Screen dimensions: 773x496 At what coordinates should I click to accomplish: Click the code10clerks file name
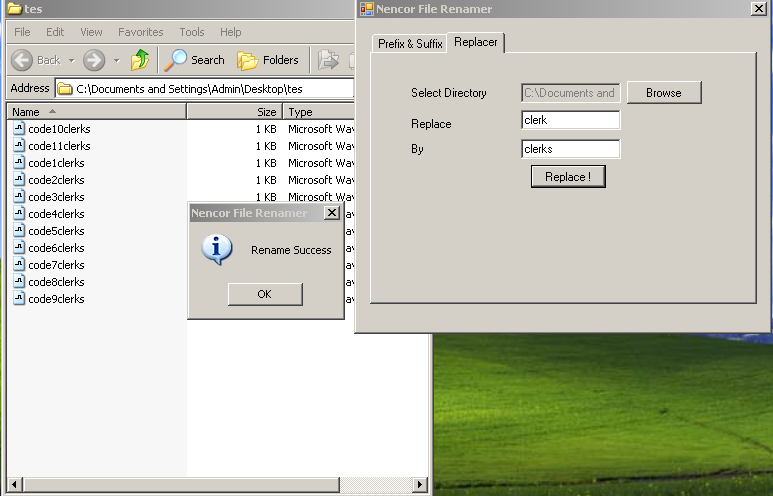click(59, 129)
